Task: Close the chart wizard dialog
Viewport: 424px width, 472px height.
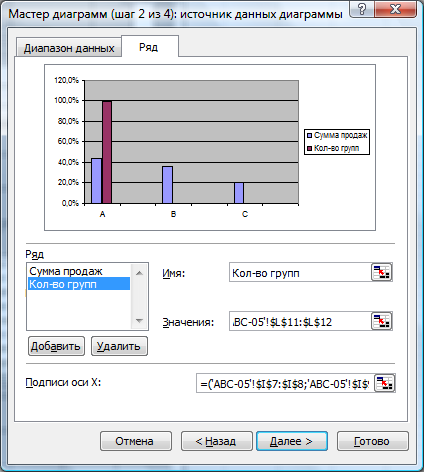Action: coord(395,9)
